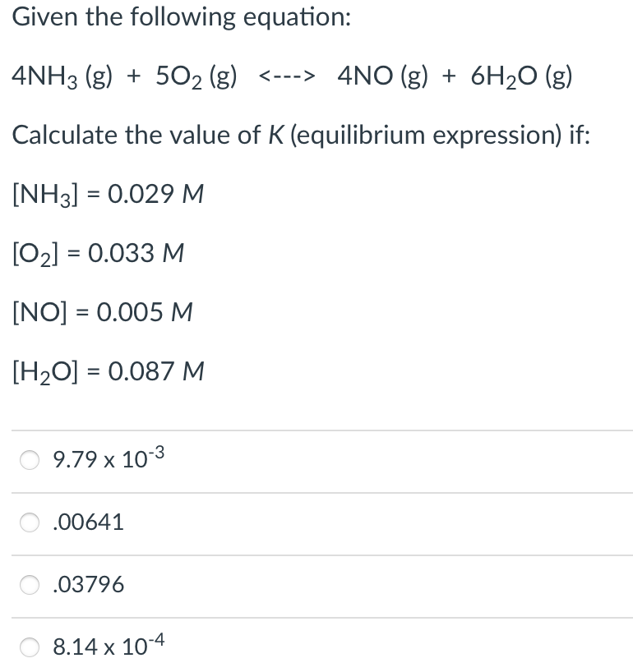Click the answer label text .03796

[88, 585]
